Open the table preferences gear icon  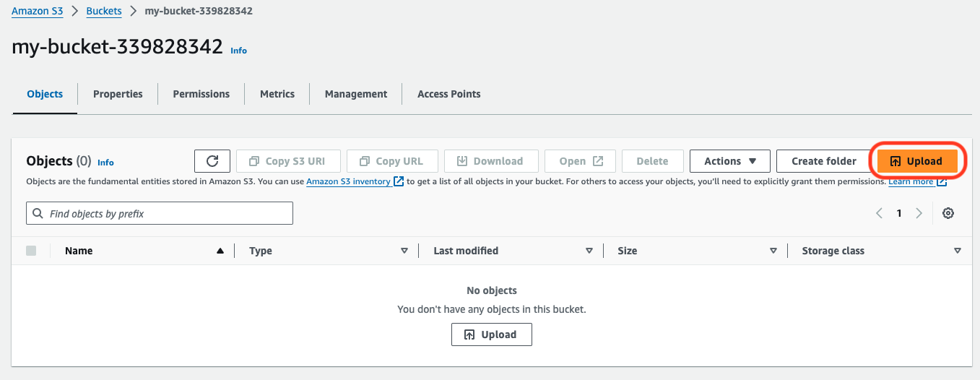(x=949, y=213)
